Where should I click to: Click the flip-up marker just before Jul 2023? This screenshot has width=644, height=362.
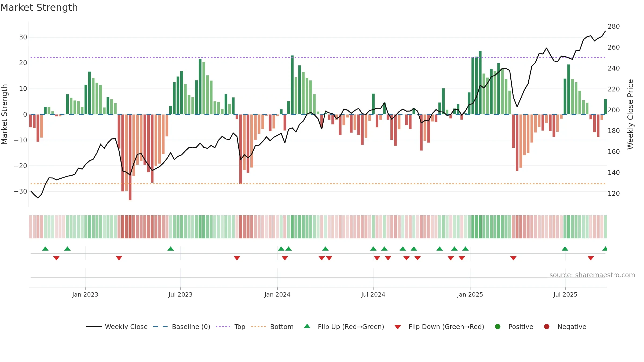point(171,249)
